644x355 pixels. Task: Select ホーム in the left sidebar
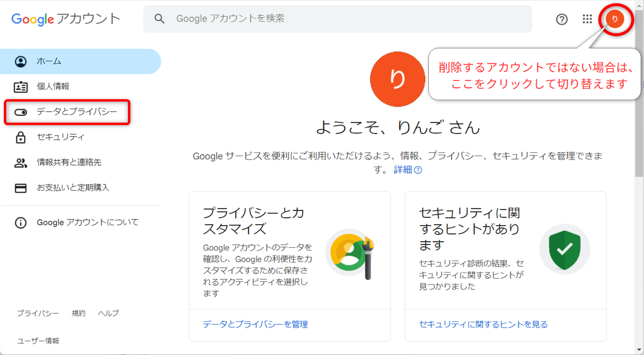click(49, 61)
